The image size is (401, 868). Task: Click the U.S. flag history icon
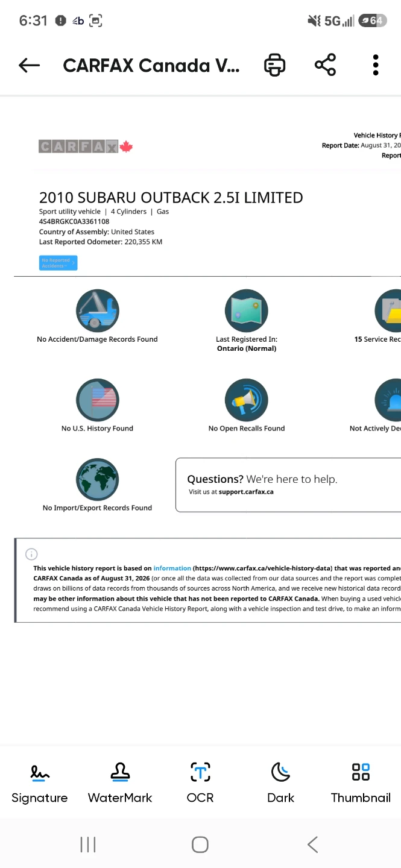[x=98, y=400]
